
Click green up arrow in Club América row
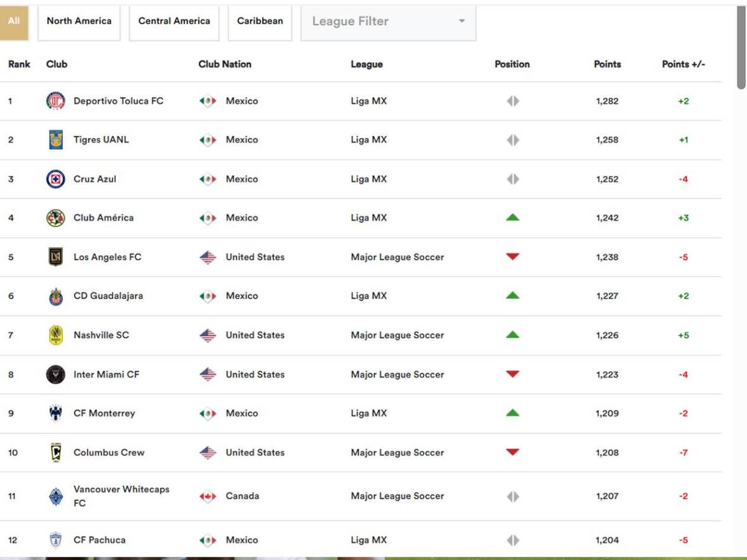coord(512,217)
